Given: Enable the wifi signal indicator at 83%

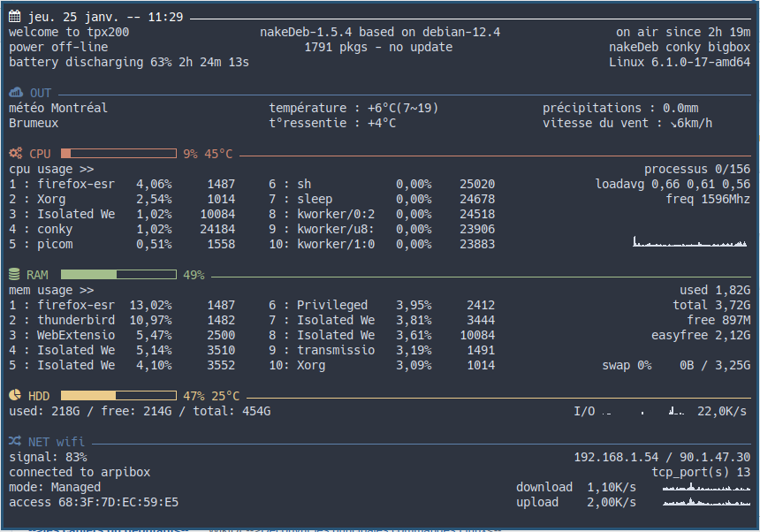Looking at the screenshot, I should pos(44,457).
